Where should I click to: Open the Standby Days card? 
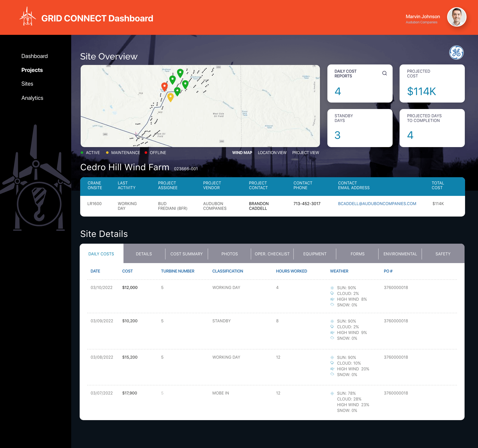click(360, 128)
